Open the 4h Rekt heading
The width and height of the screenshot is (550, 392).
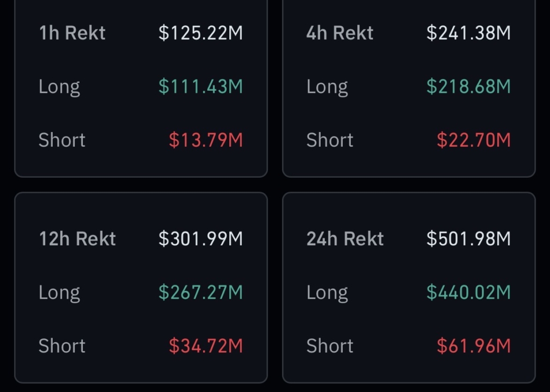coord(339,33)
